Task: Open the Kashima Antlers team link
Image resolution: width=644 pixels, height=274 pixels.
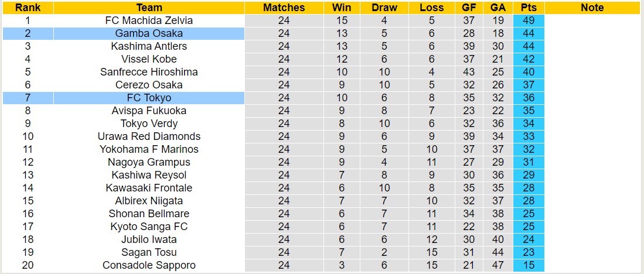Action: (x=149, y=46)
